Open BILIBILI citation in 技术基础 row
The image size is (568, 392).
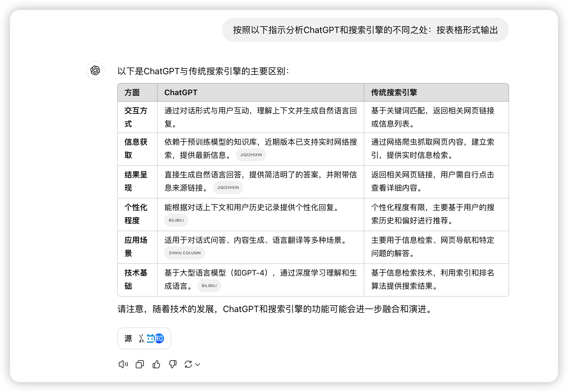tap(209, 286)
